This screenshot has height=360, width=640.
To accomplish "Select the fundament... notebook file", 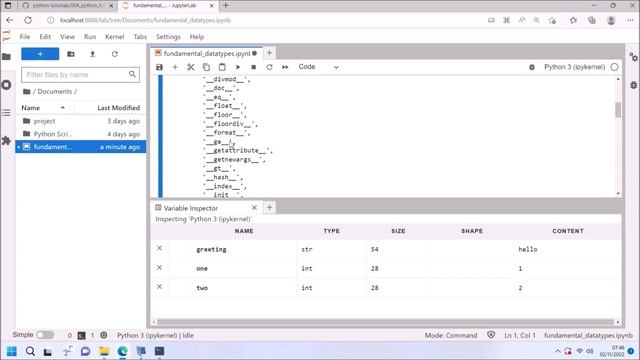I will click(x=80, y=147).
